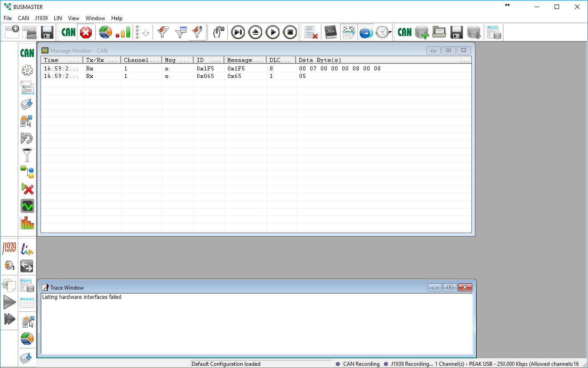Click the open folder database icon
Image resolution: width=588 pixels, height=368 pixels.
coord(439,32)
